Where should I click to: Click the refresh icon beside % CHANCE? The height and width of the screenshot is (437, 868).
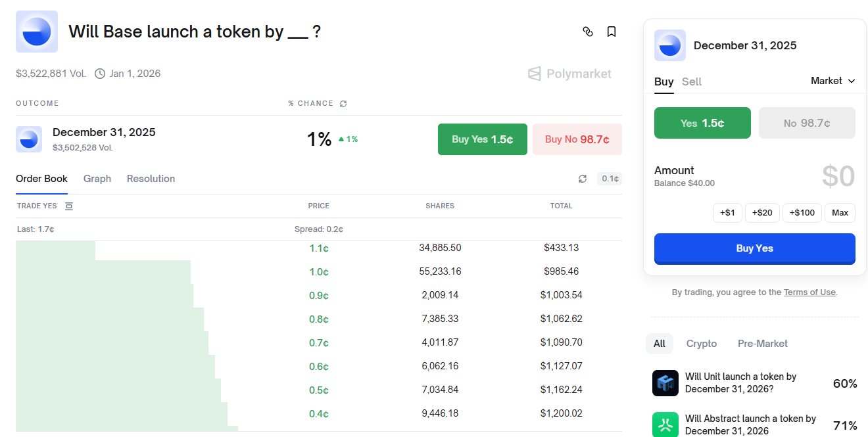(343, 103)
